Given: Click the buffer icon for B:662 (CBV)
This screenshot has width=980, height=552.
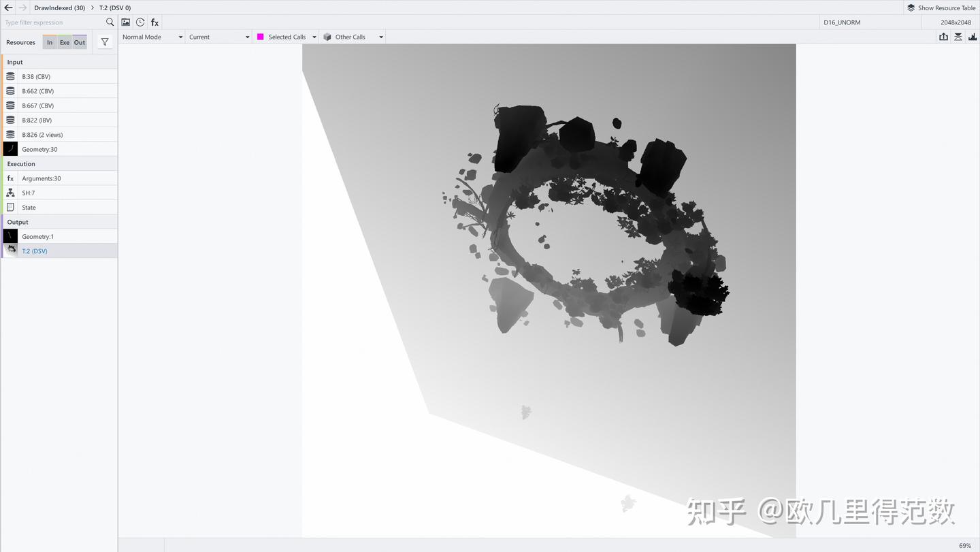Looking at the screenshot, I should (10, 91).
